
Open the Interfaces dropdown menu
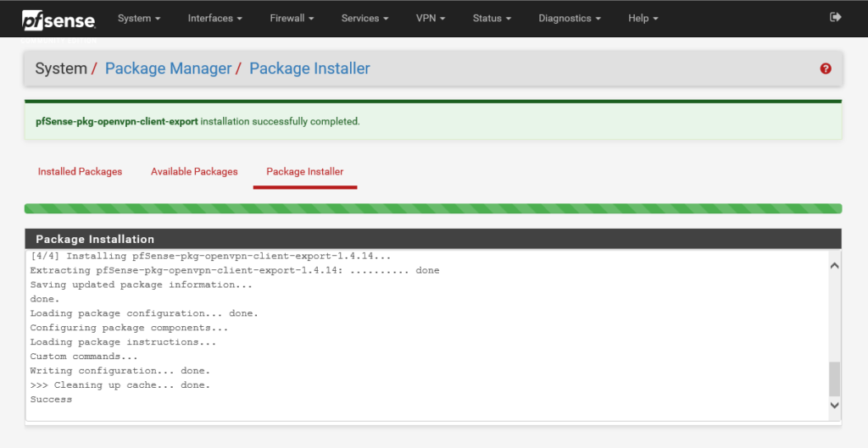[x=214, y=19]
